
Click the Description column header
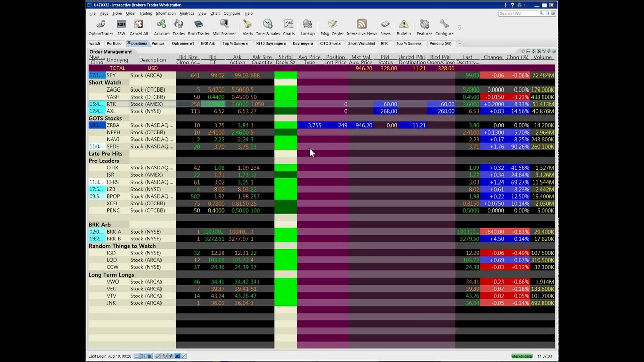(x=152, y=60)
